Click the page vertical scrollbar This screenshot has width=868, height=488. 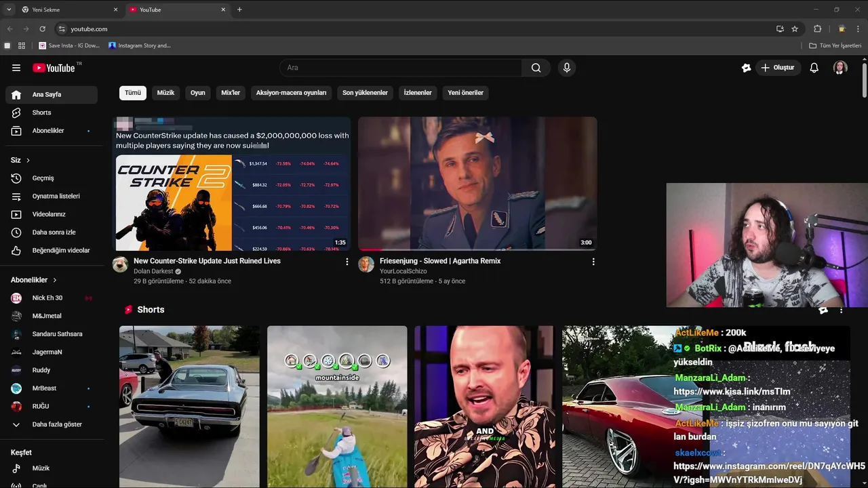[865, 81]
